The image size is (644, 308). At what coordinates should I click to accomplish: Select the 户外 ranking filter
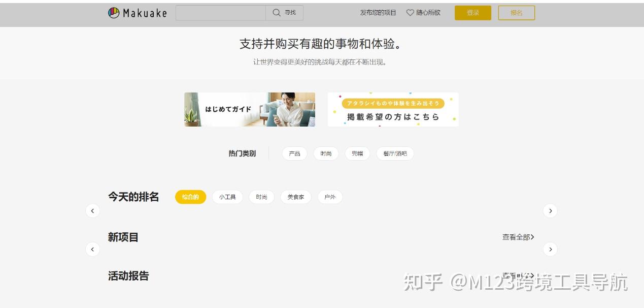point(330,197)
